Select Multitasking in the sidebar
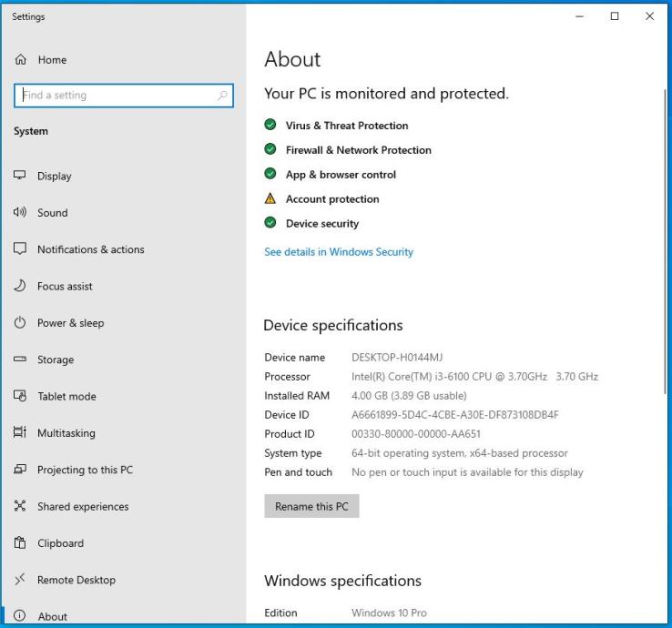Viewport: 672px width, 628px height. pos(66,433)
